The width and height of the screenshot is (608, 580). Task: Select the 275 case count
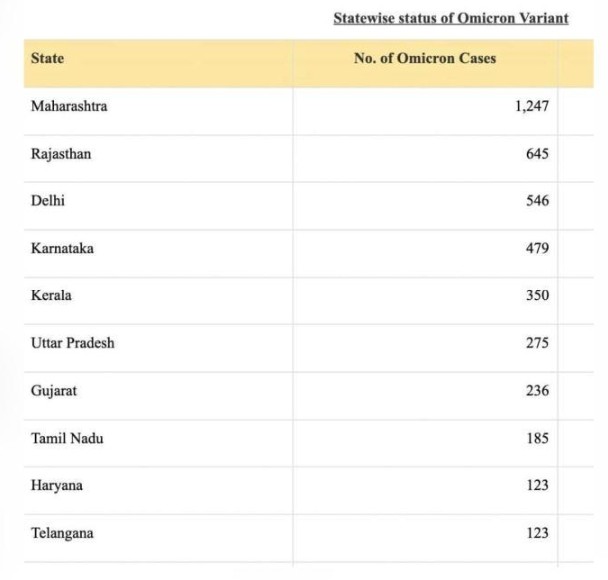click(537, 343)
